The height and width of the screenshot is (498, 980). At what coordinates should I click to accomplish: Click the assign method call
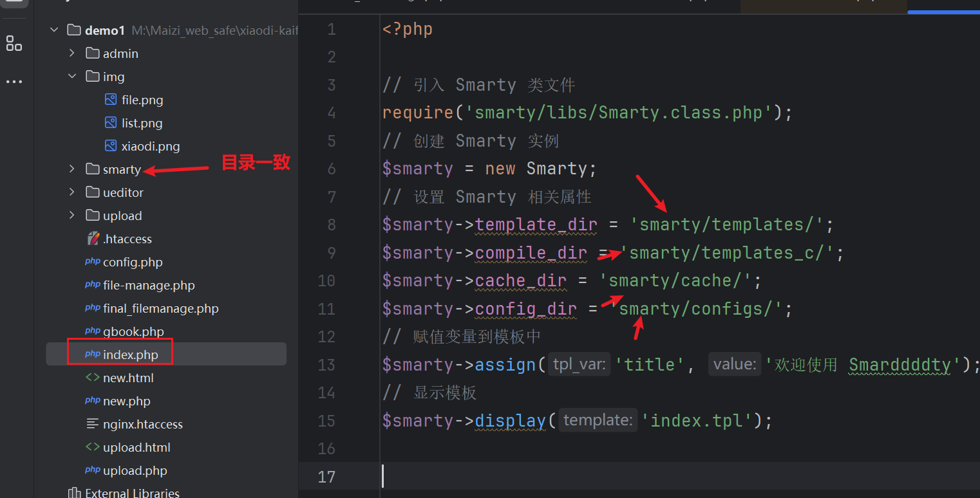click(x=505, y=365)
